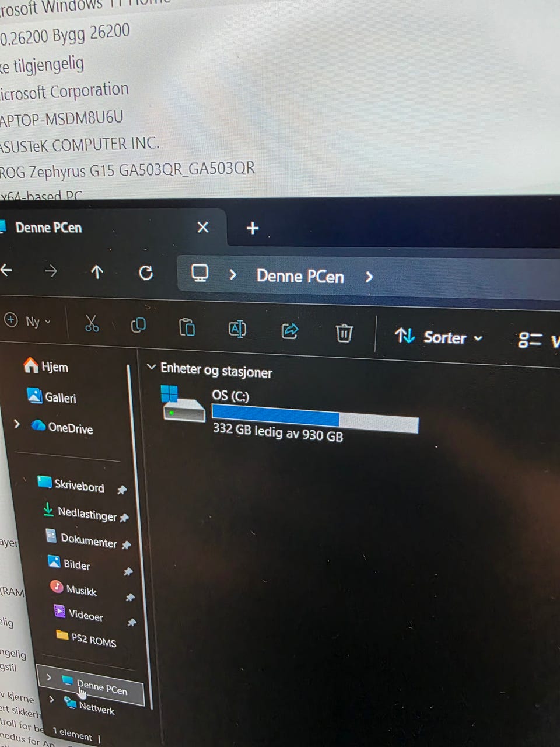The image size is (560, 747).
Task: Open Bilder in quick access
Action: [69, 564]
